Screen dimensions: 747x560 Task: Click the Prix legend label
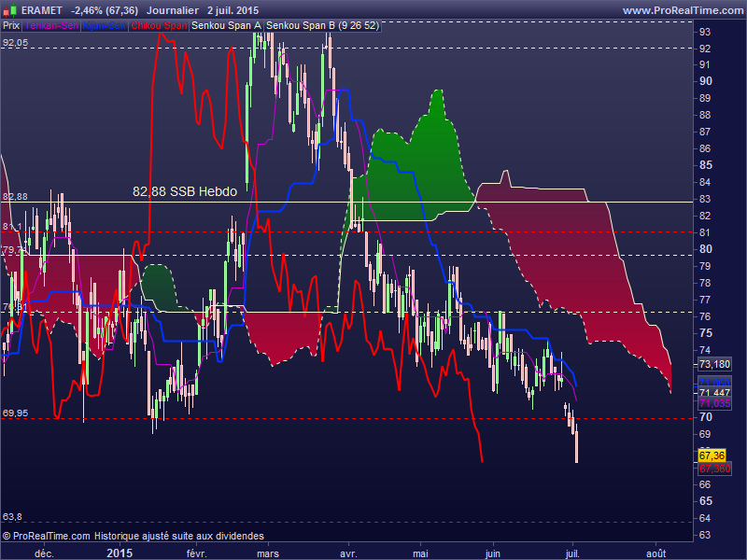pyautogui.click(x=11, y=26)
